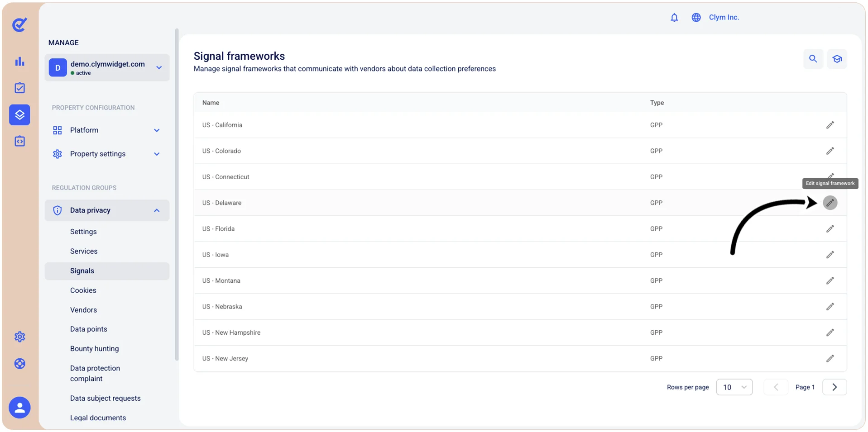Image resolution: width=868 pixels, height=432 pixels.
Task: Edit the US - Montana signal framework
Action: coord(830,280)
